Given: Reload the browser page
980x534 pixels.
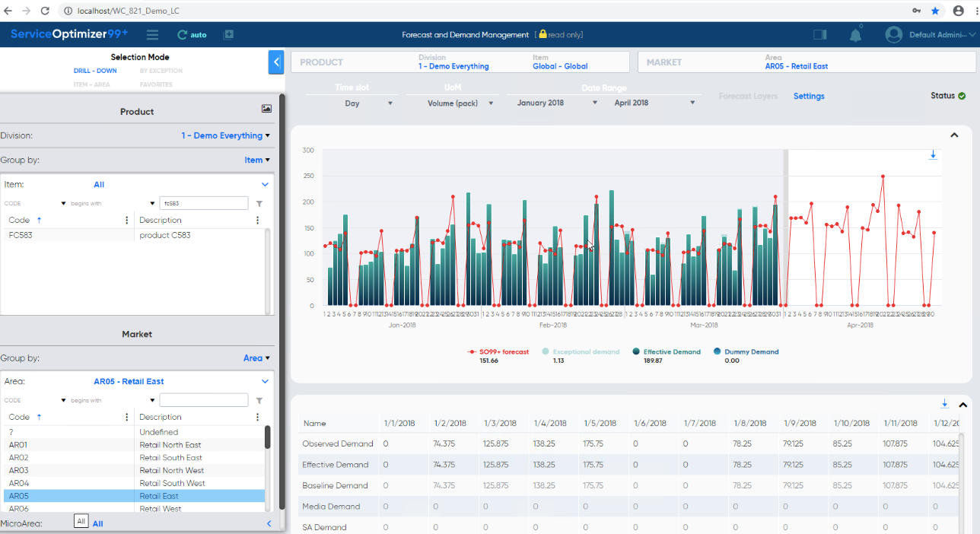Looking at the screenshot, I should (x=45, y=11).
